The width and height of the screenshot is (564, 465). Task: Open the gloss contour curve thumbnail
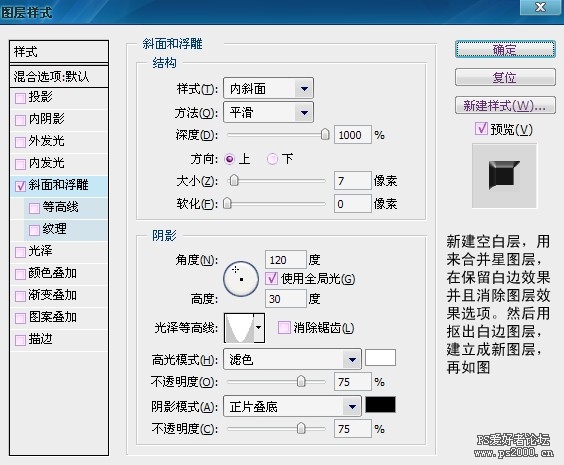(239, 328)
